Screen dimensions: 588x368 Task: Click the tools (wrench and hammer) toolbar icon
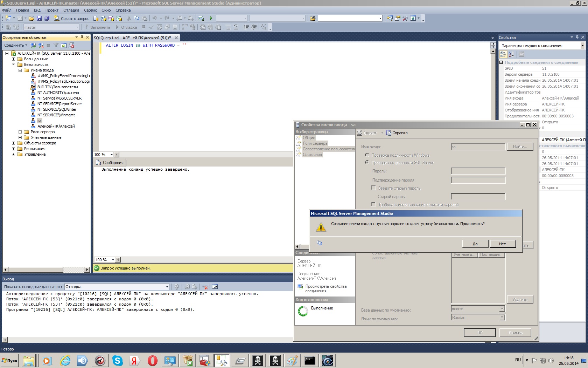[405, 18]
